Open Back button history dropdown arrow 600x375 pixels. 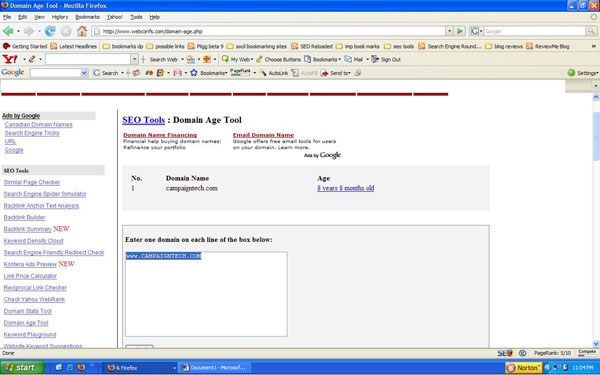(18, 31)
